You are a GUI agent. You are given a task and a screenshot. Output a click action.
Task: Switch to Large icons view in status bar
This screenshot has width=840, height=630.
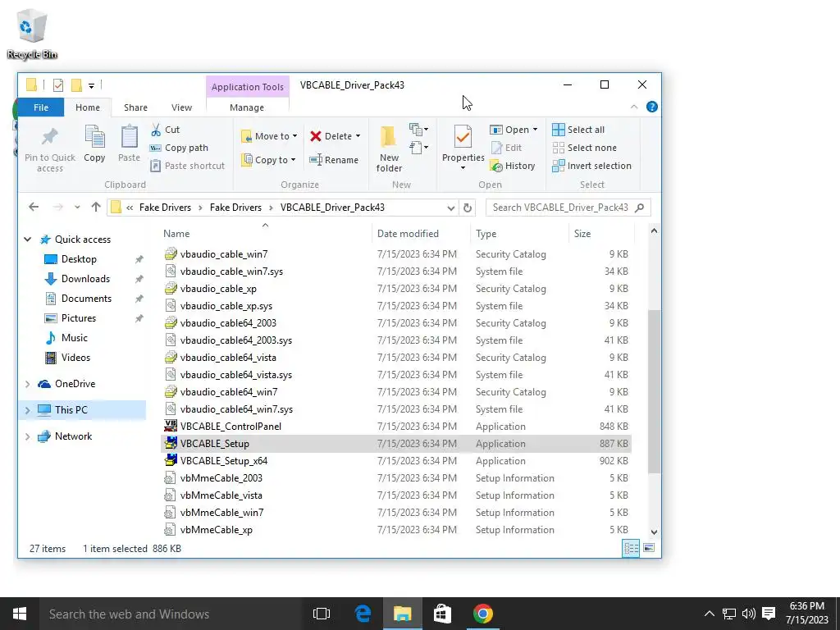(649, 548)
